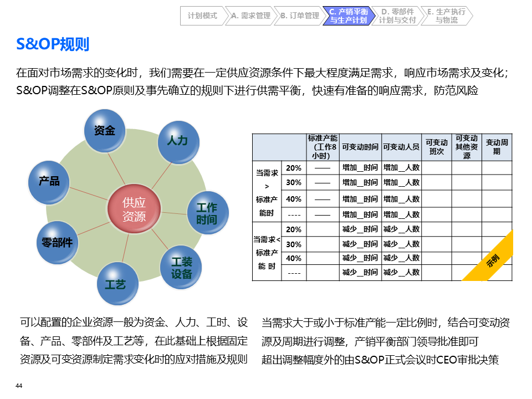The image size is (532, 399).
Task: Select the 产品 blue sphere
Action: click(x=49, y=182)
